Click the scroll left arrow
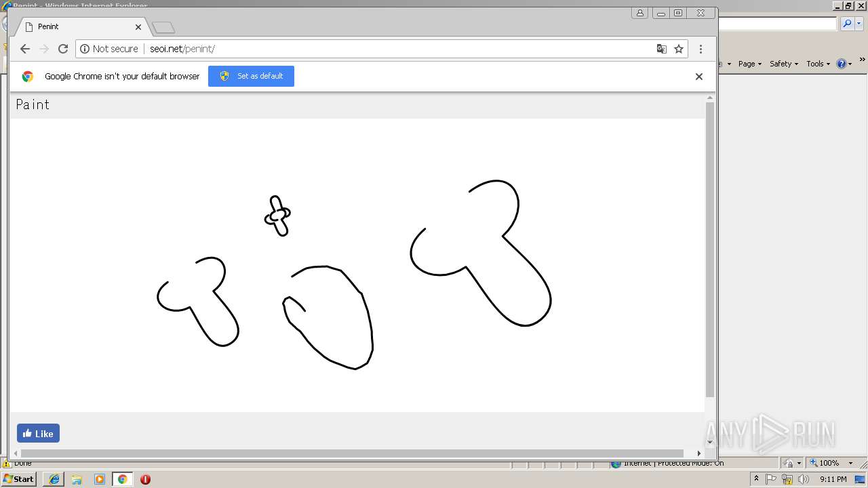Viewport: 868px width, 488px height. (x=15, y=453)
